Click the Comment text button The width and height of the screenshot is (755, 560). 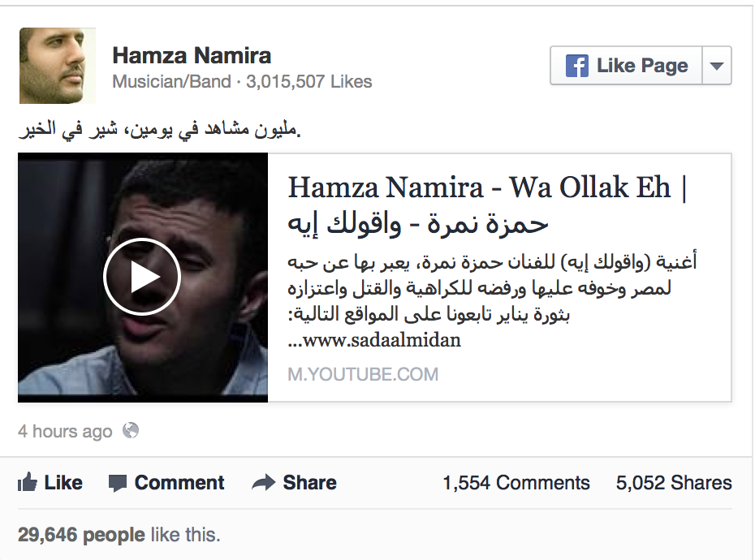click(179, 482)
